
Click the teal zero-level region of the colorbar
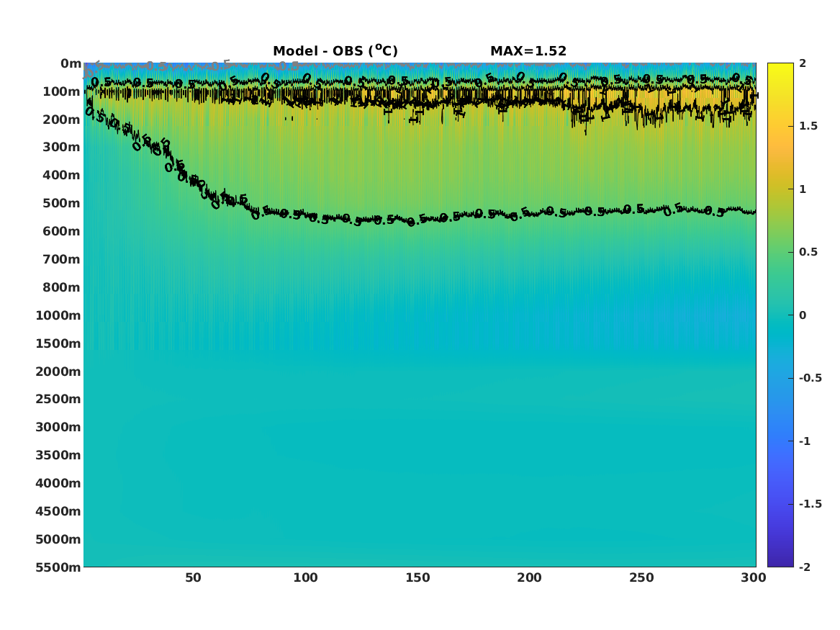[780, 315]
